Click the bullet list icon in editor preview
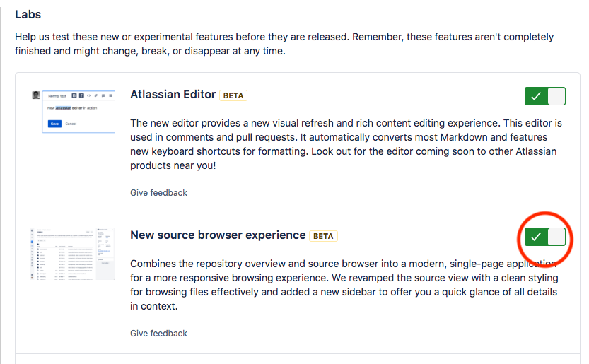589x364 pixels. click(103, 96)
